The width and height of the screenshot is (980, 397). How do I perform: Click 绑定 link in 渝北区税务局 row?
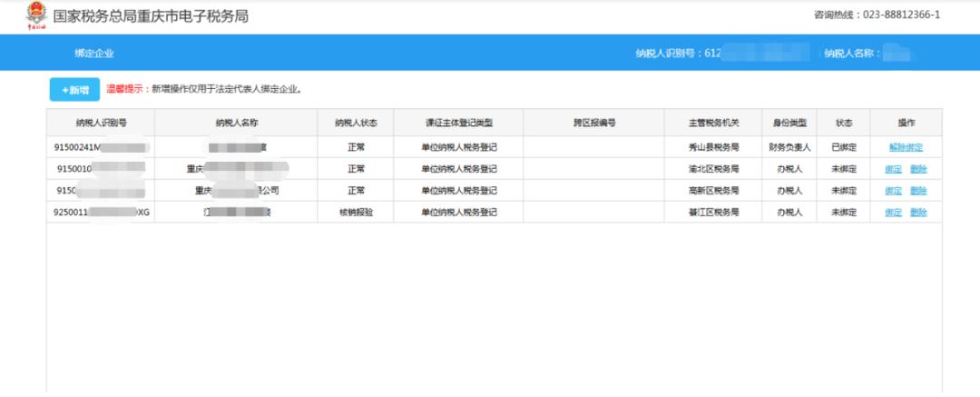(893, 169)
